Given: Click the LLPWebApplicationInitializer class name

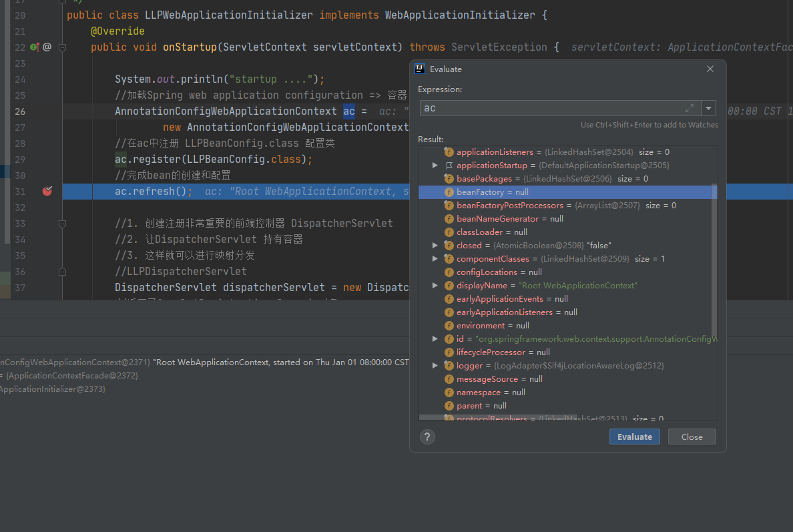Looking at the screenshot, I should pos(228,15).
